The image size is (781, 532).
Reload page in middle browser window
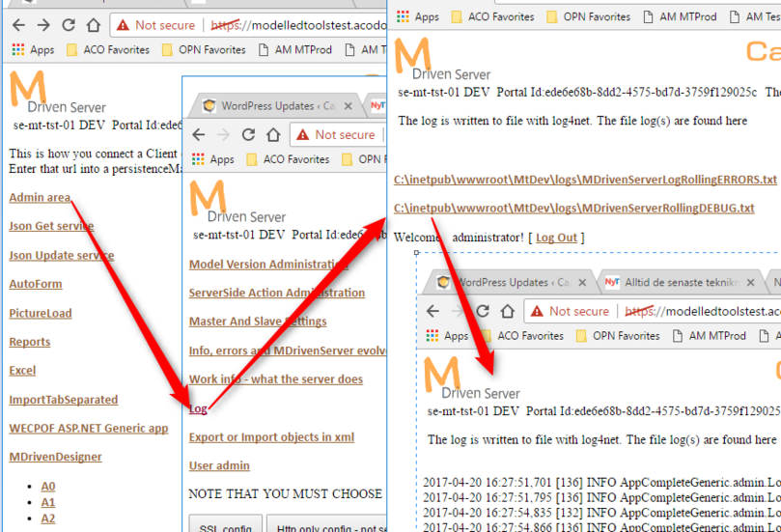click(x=248, y=134)
